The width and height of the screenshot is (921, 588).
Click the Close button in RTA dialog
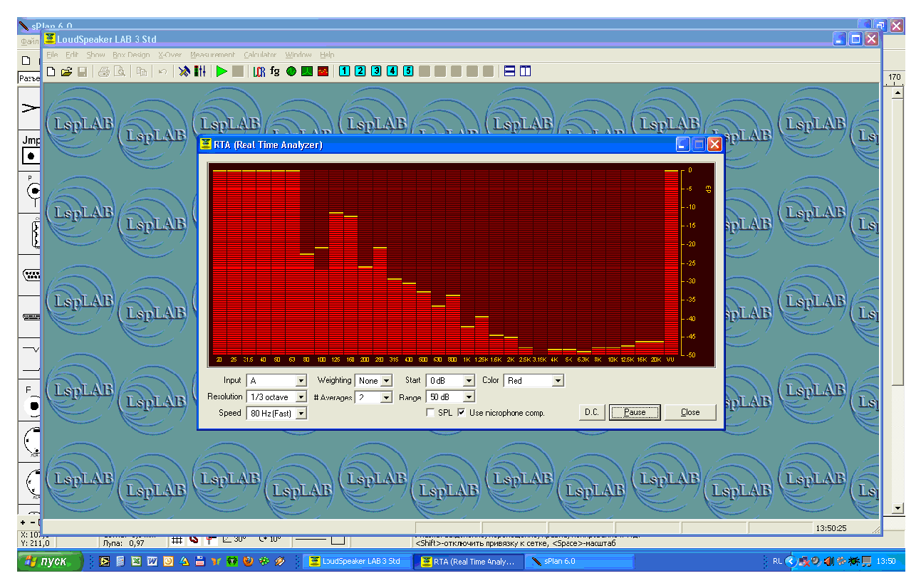coord(690,412)
